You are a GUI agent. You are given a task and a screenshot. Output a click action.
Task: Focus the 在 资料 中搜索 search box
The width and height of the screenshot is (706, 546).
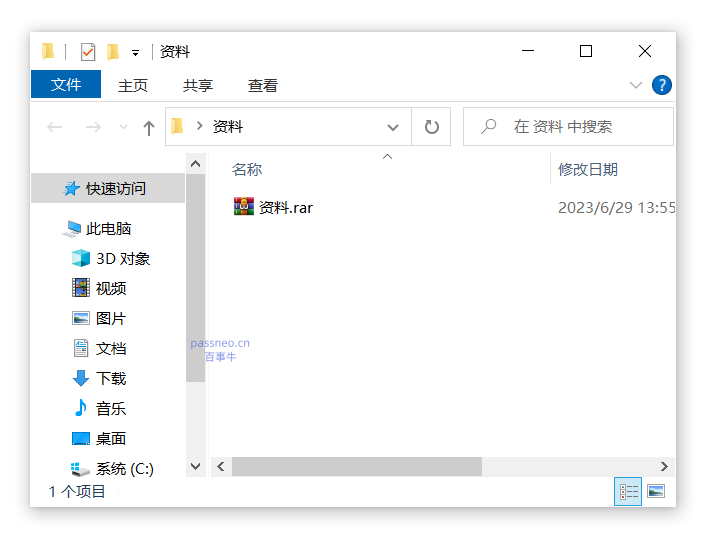[x=568, y=126]
